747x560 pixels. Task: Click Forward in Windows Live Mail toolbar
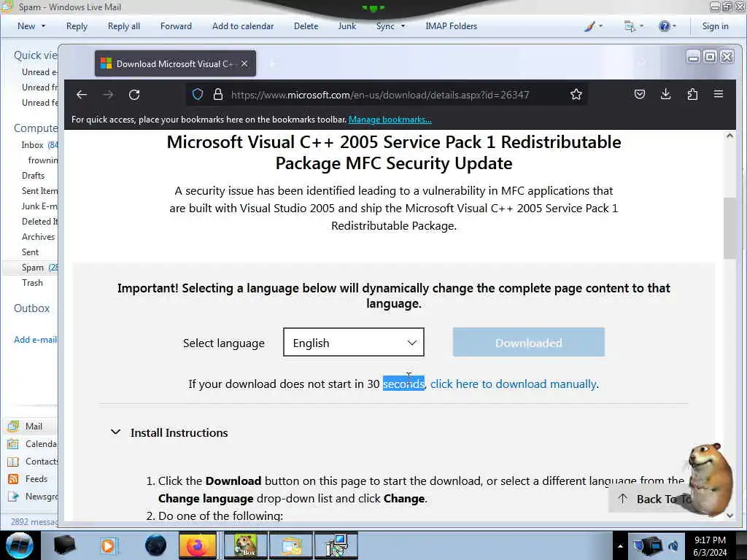point(176,26)
